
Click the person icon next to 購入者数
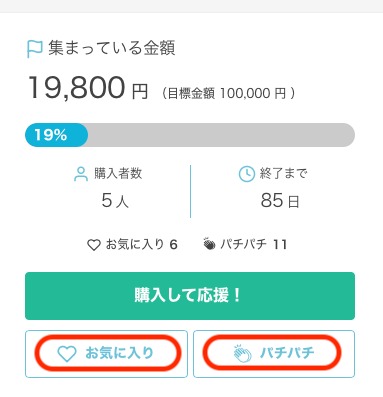coord(81,174)
